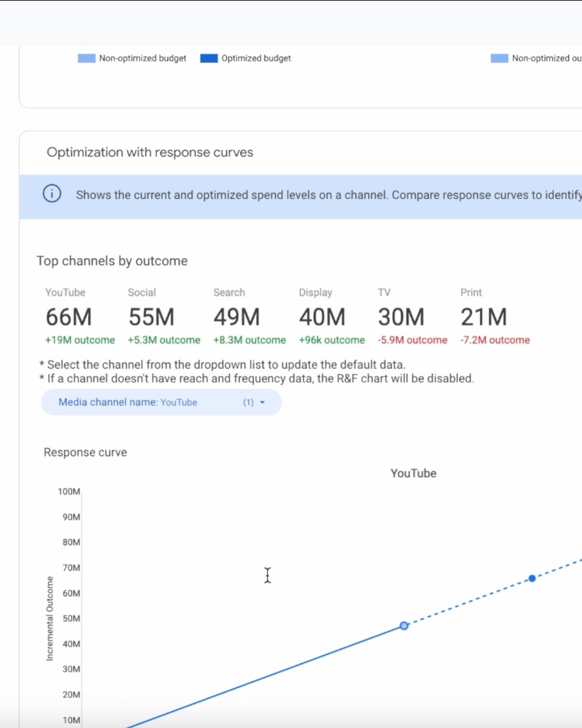582x728 pixels.
Task: Click the Optimization with response curves title
Action: [x=150, y=152]
